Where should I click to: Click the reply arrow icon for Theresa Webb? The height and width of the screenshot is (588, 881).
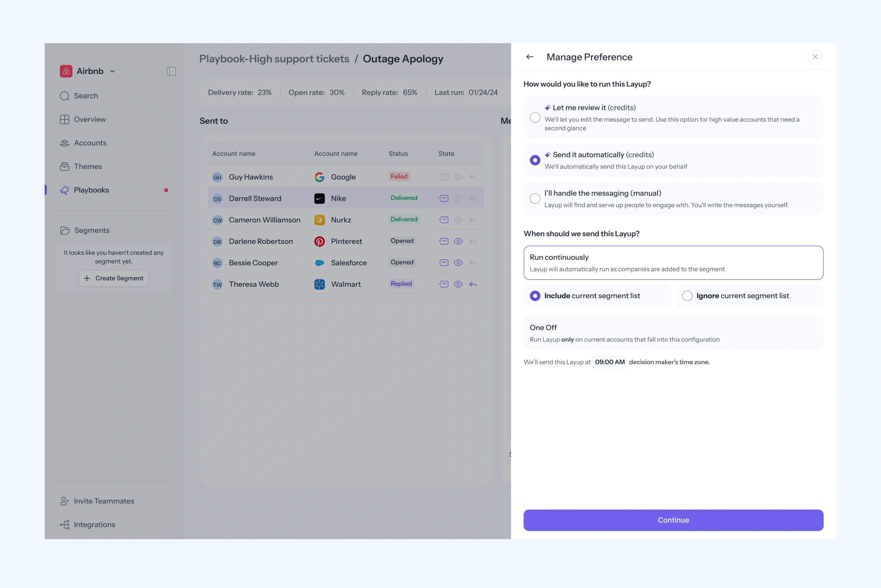pos(473,284)
